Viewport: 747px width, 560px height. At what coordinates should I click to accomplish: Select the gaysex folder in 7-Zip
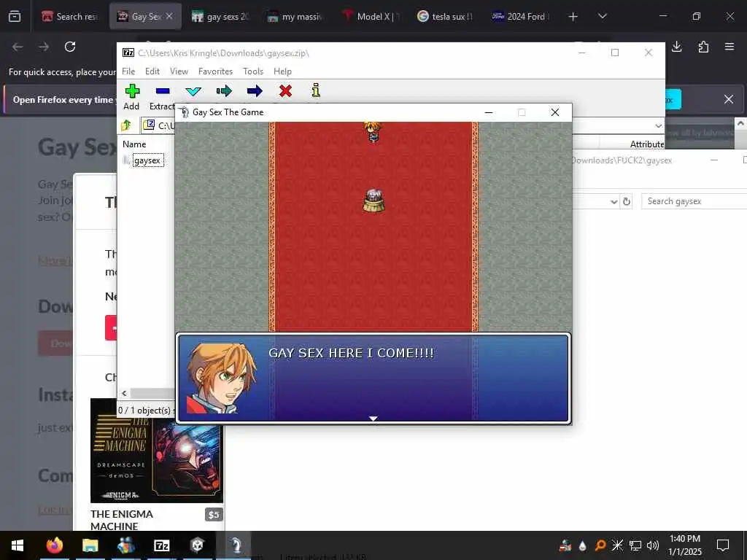[x=147, y=160]
